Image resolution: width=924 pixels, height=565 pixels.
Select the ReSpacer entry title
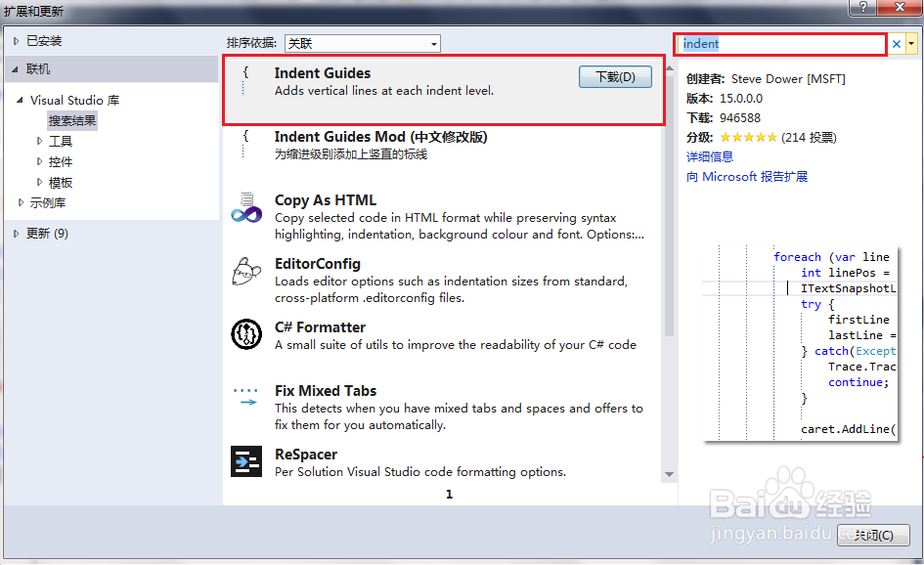click(306, 455)
